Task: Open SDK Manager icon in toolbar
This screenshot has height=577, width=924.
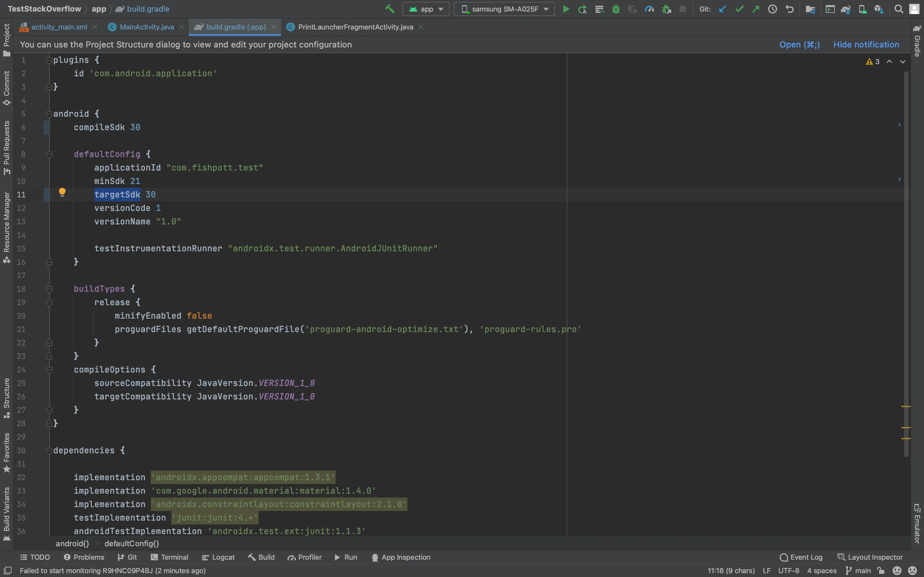Action: coord(878,9)
